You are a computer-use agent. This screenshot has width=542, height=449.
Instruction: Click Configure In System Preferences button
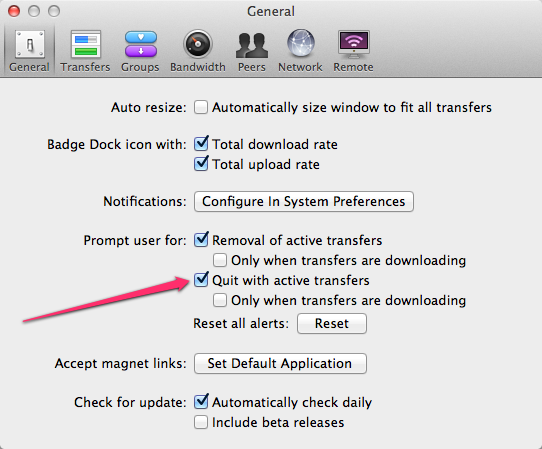coord(304,201)
